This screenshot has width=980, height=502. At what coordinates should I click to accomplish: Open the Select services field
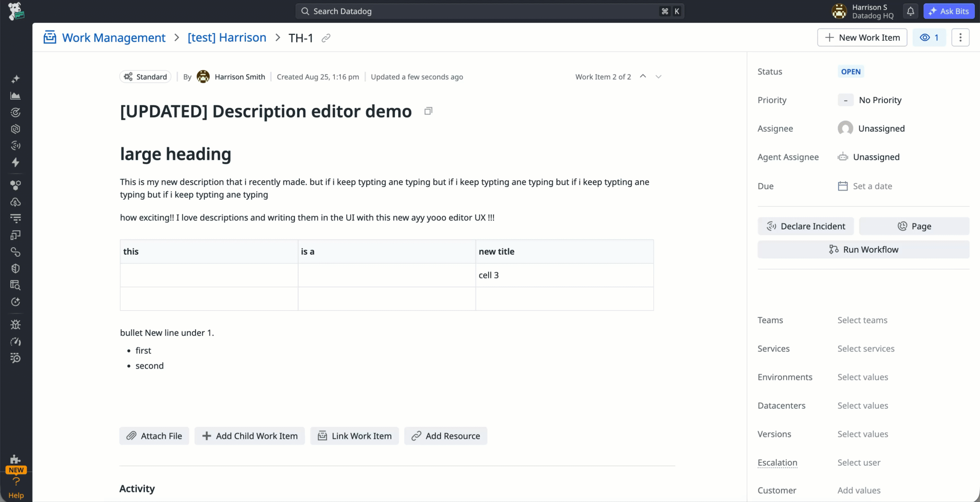click(x=866, y=349)
